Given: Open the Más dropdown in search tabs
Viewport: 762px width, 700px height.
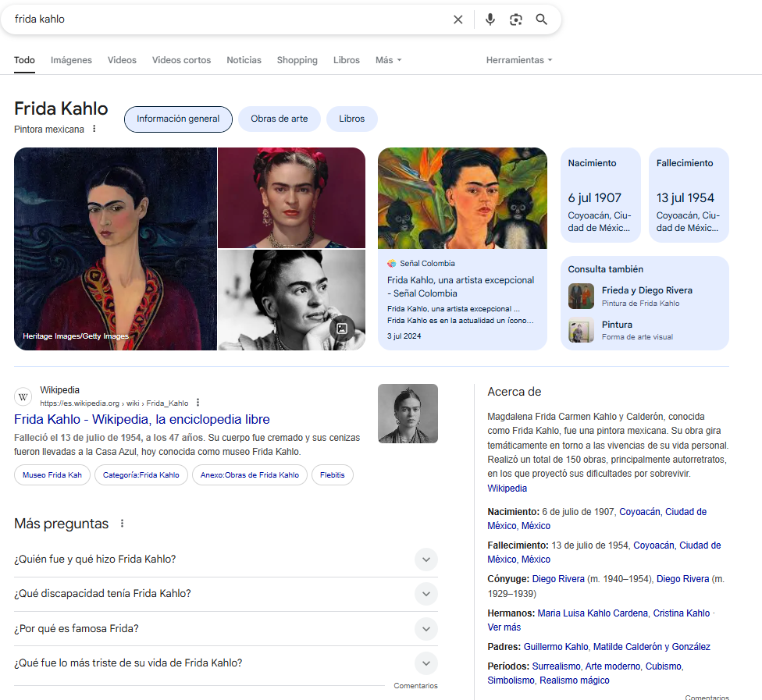Looking at the screenshot, I should click(x=388, y=60).
